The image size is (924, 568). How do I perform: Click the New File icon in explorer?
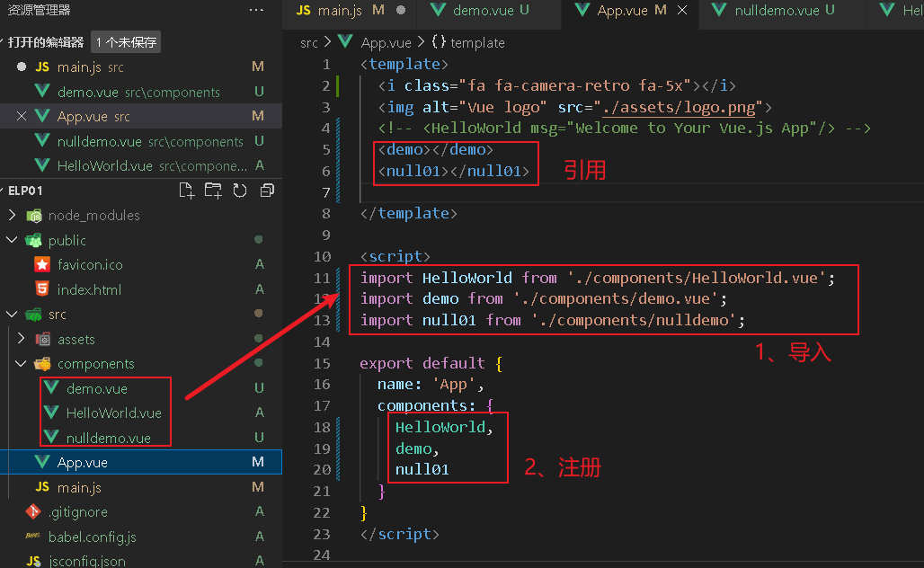click(186, 191)
